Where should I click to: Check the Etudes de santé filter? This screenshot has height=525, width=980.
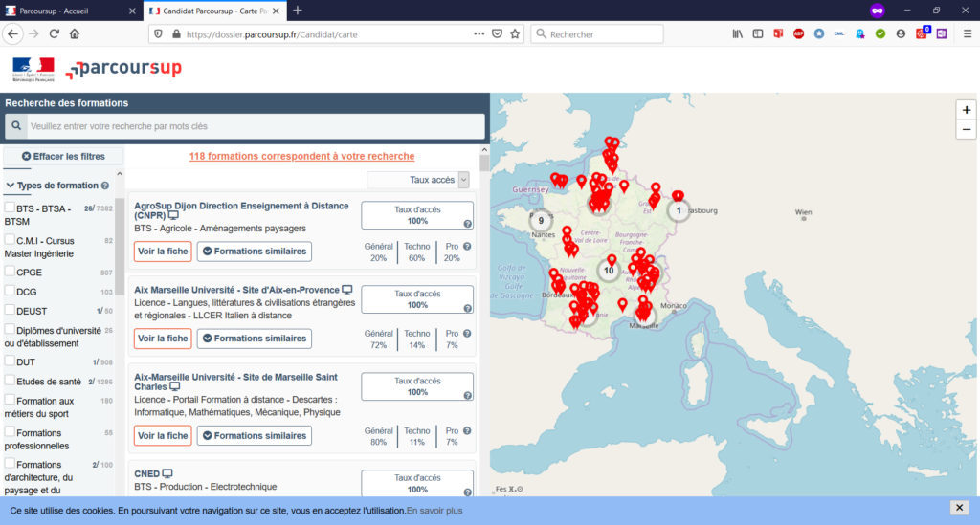click(x=10, y=381)
